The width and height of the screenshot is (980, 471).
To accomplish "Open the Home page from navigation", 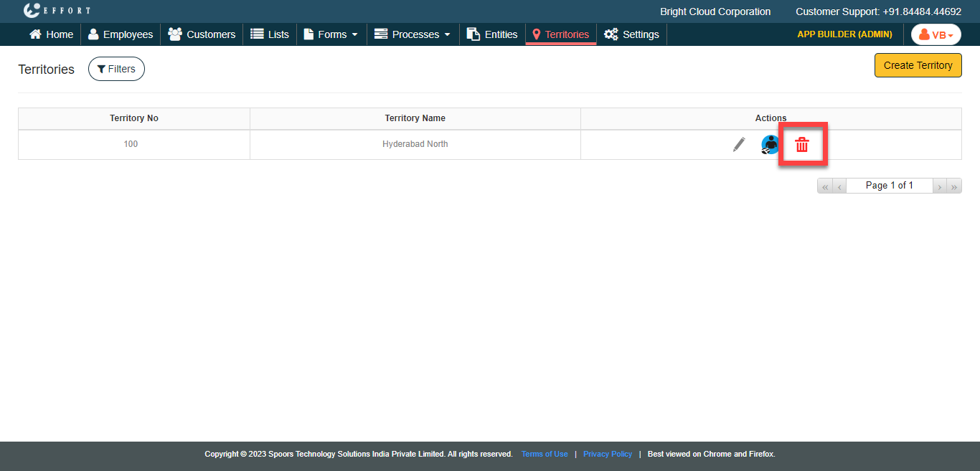I will tap(51, 34).
